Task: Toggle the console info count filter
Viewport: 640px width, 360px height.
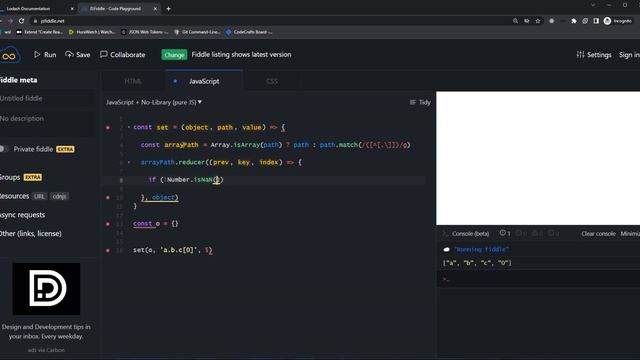Action: click(505, 233)
